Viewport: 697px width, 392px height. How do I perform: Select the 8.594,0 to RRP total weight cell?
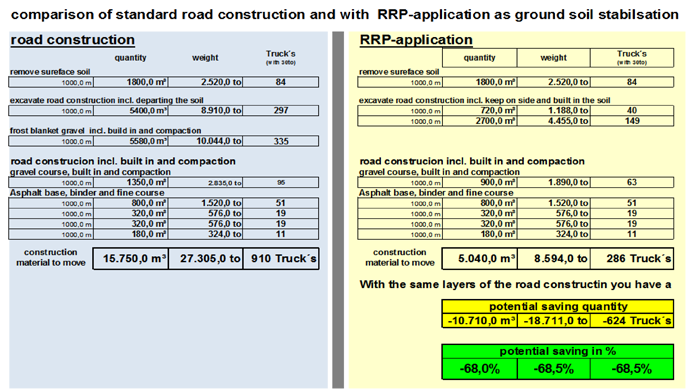coord(554,259)
